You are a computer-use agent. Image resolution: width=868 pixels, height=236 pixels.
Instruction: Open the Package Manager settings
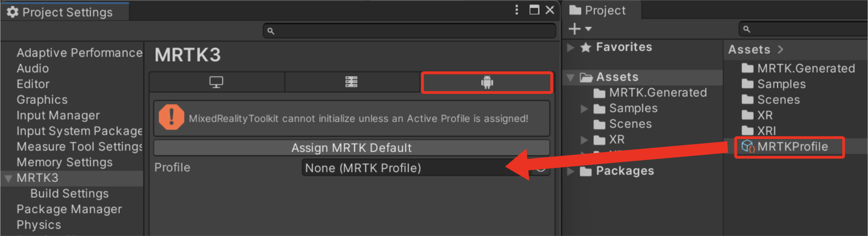pos(69,209)
